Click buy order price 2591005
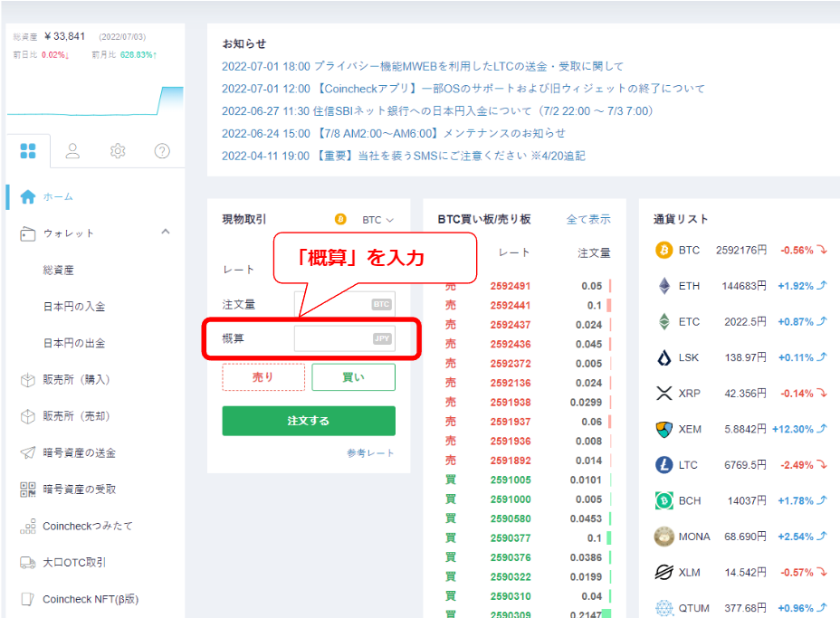The height and width of the screenshot is (618, 840). pos(511,480)
